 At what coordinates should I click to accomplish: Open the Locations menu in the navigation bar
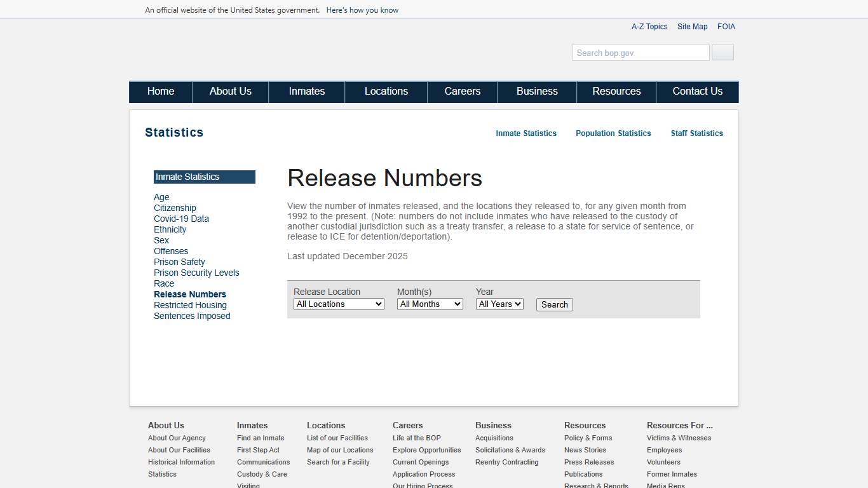[386, 91]
